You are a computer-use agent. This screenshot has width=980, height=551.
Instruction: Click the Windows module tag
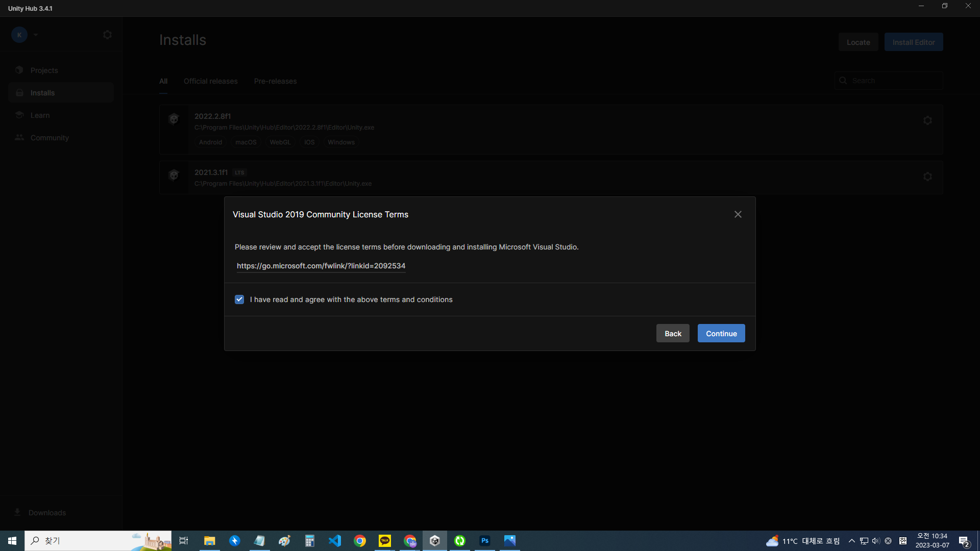[x=341, y=142]
